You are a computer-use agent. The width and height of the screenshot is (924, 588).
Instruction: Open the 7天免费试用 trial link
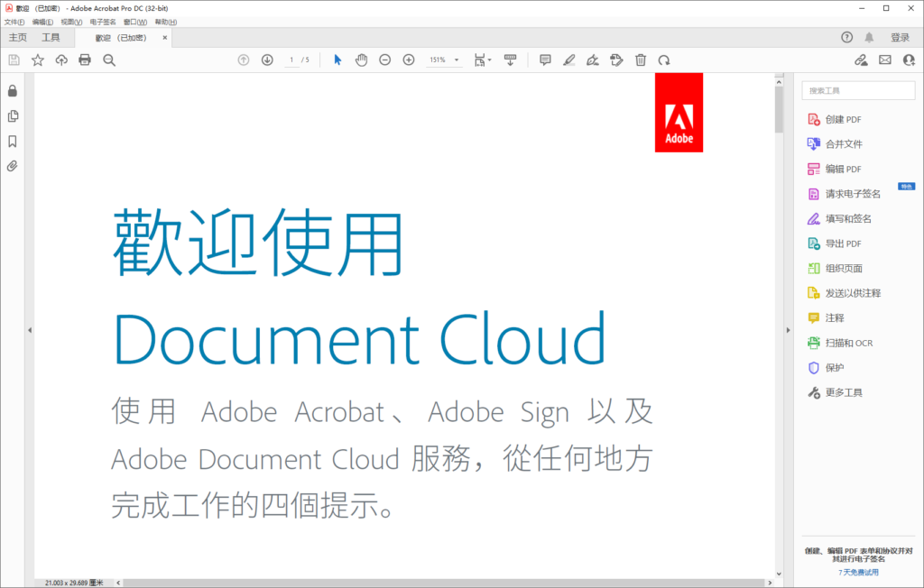(x=857, y=572)
